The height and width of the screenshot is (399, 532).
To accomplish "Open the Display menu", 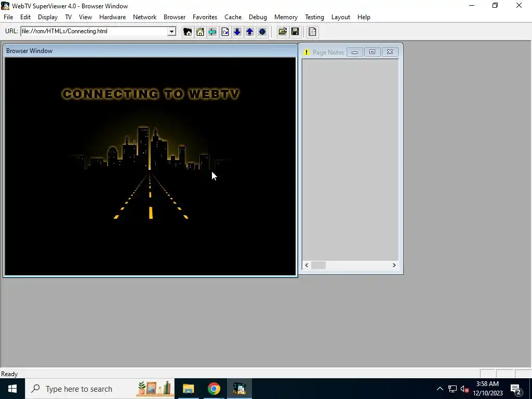I will (47, 17).
